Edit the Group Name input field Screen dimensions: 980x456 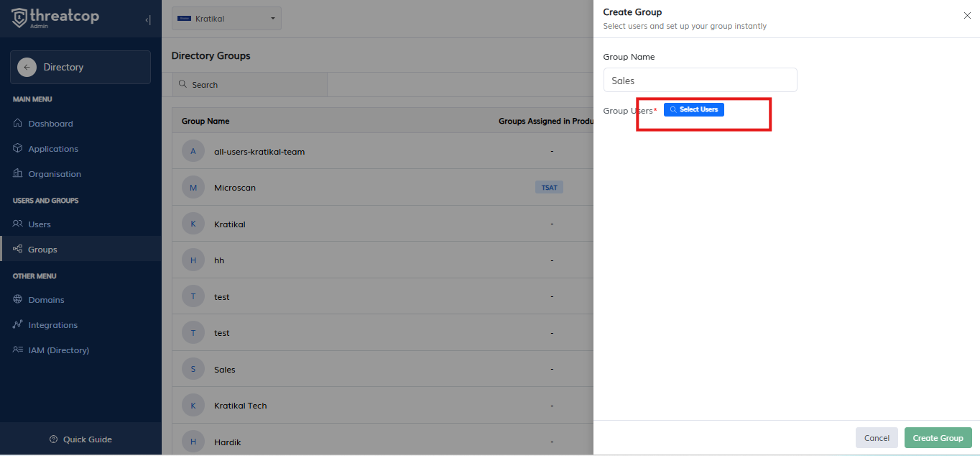[x=700, y=81]
